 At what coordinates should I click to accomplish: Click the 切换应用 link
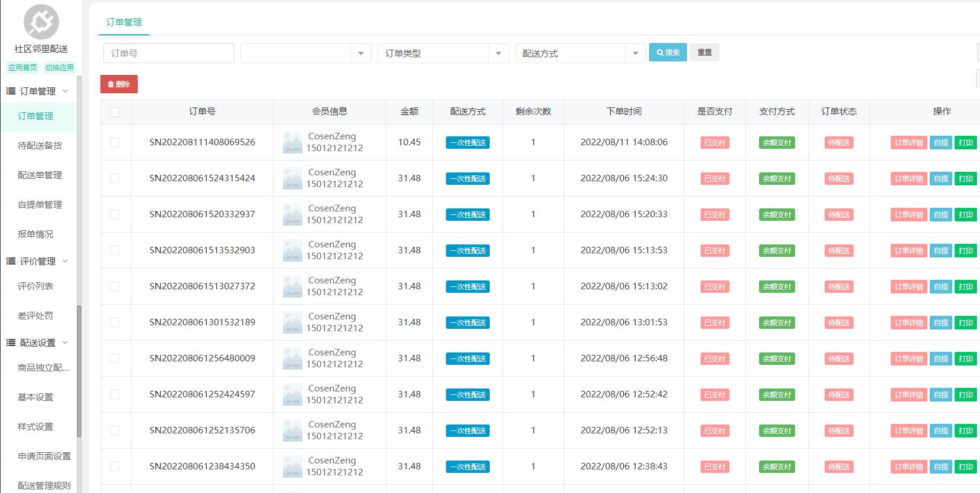[60, 68]
